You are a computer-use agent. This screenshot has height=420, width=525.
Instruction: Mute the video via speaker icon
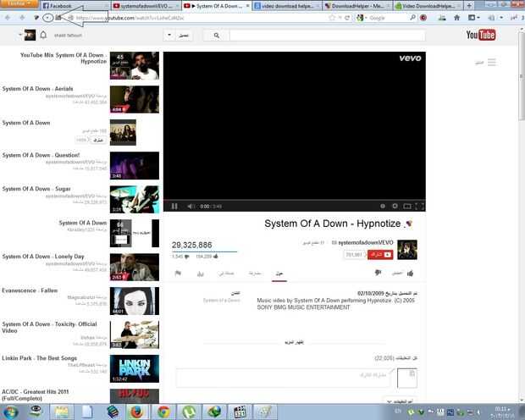[x=191, y=207]
